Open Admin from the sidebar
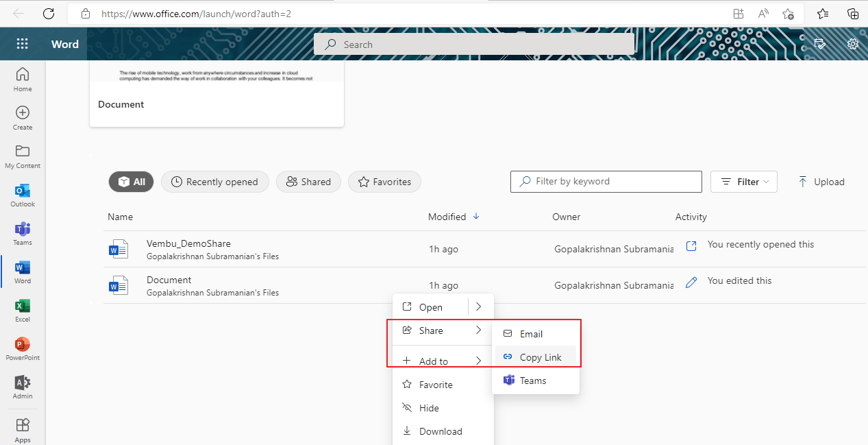This screenshot has height=445, width=868. point(23,387)
